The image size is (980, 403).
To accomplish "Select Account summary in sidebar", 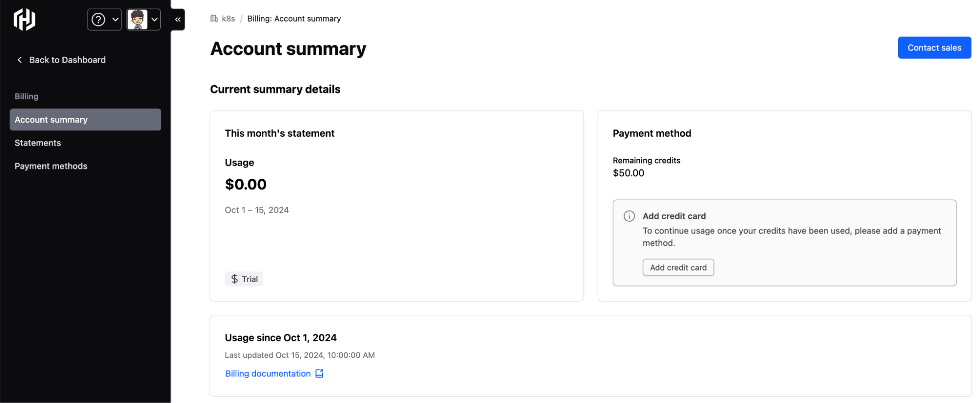I will coord(85,119).
